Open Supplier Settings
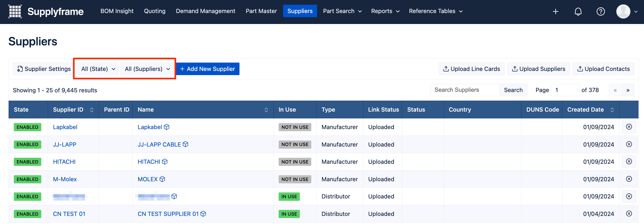Screen dimensions: 644x224 (44, 69)
